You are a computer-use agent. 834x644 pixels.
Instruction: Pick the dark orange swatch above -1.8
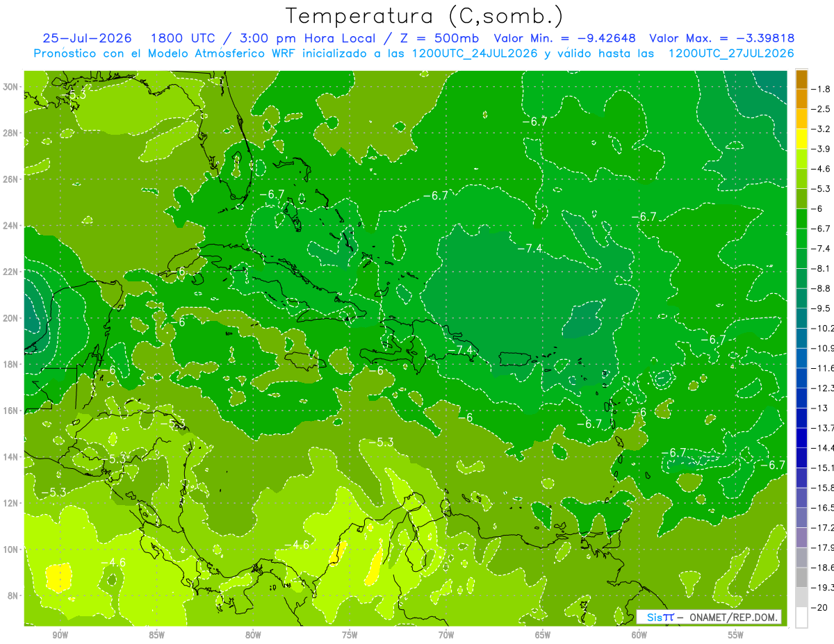click(x=801, y=79)
